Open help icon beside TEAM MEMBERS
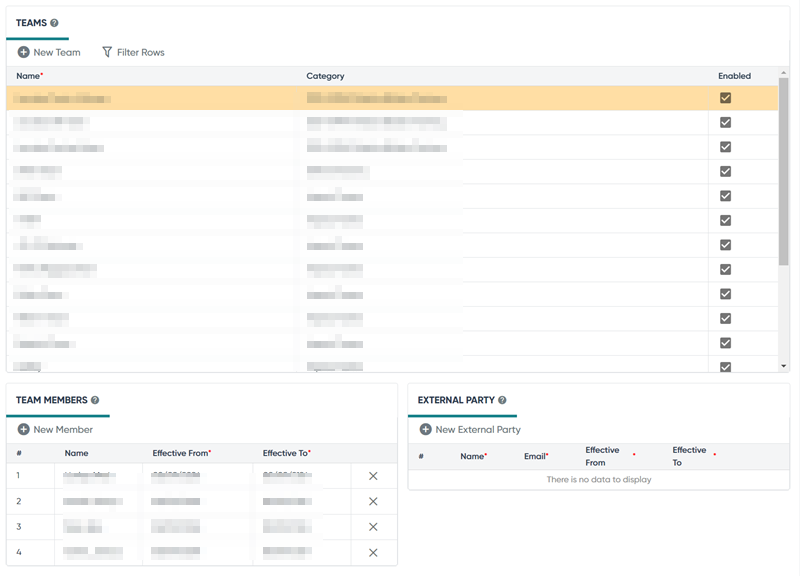This screenshot has width=800, height=576. coord(95,400)
